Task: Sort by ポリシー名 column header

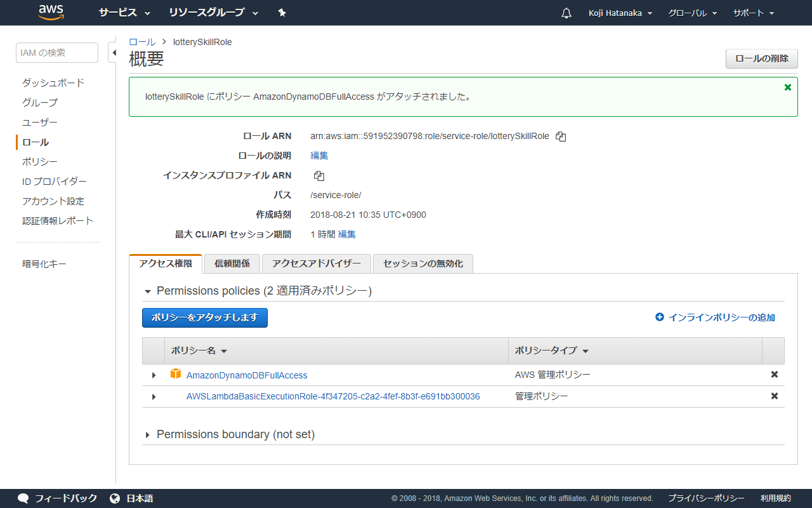Action: (x=199, y=351)
